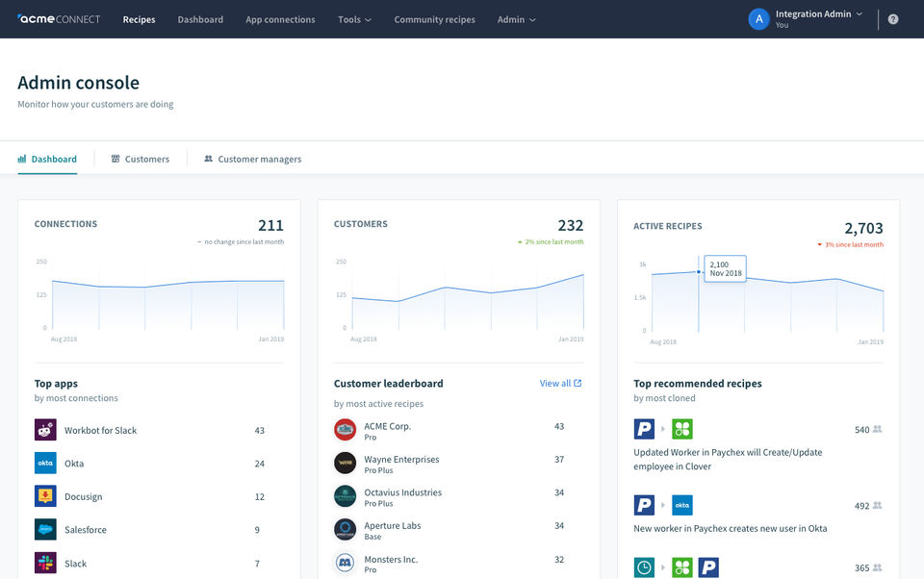Click the Docusign app icon
Viewport: 924px width, 579px height.
45,496
